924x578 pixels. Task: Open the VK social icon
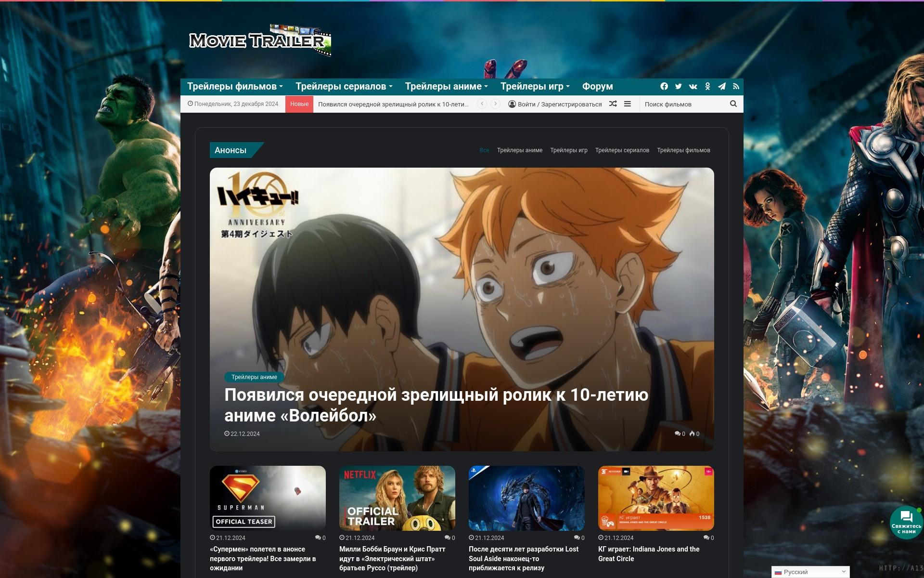(x=693, y=86)
